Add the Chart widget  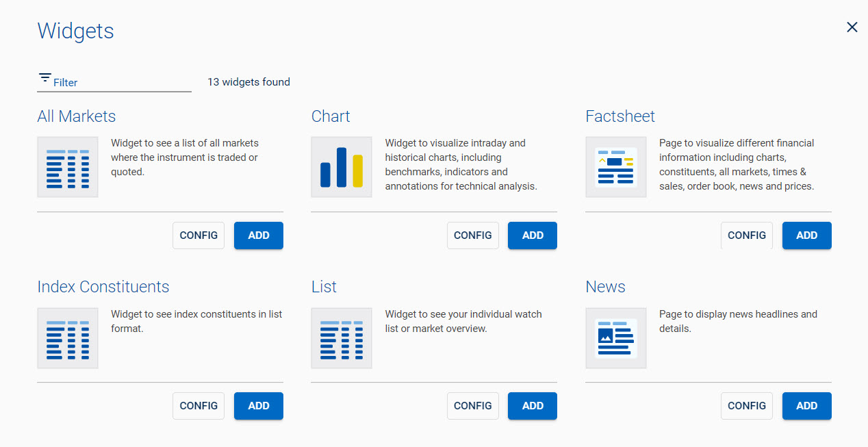[533, 235]
